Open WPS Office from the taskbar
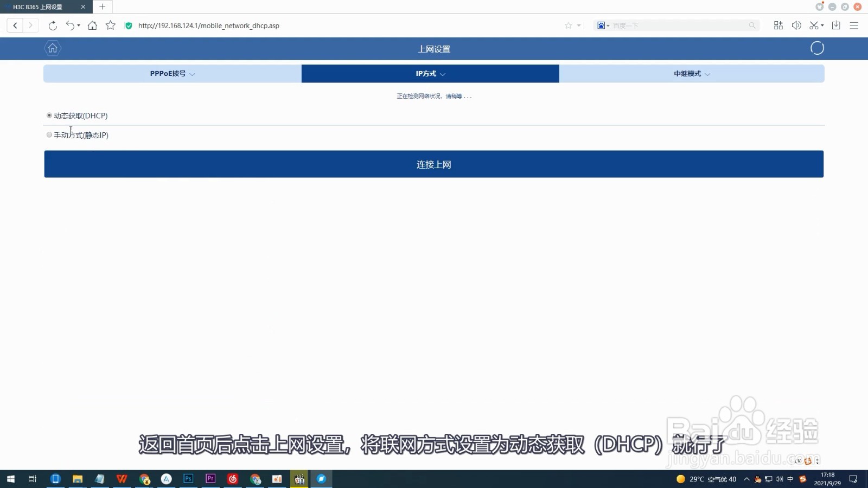The width and height of the screenshot is (868, 488). 122,479
